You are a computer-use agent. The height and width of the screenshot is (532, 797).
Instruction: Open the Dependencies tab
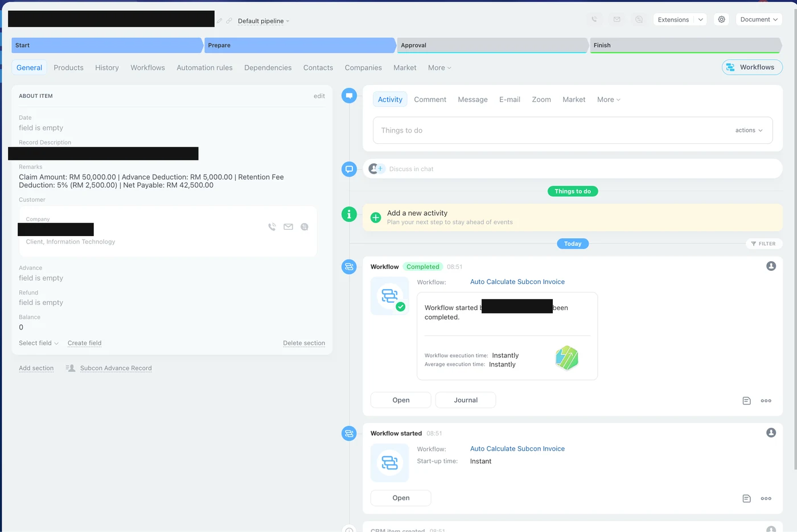[x=268, y=68]
